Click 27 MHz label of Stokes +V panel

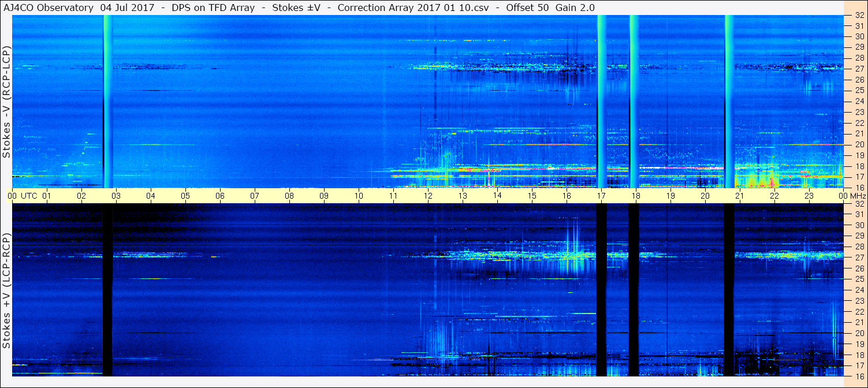[859, 258]
